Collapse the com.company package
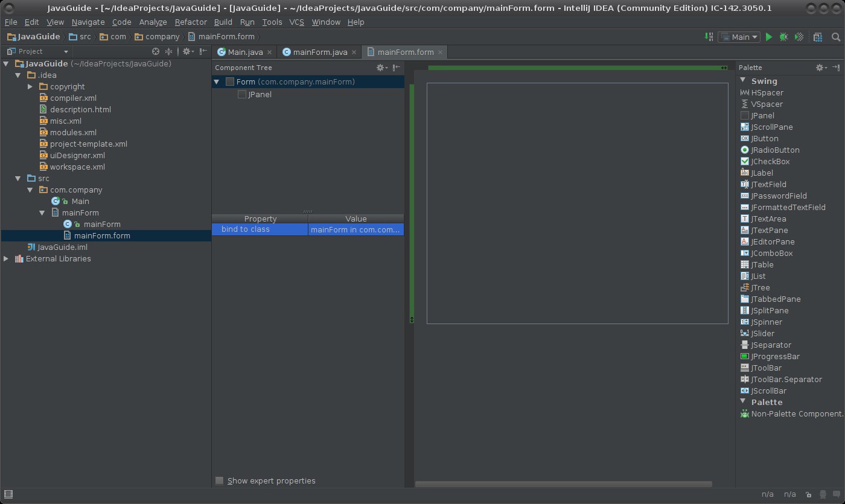The width and height of the screenshot is (845, 504). pos(30,190)
